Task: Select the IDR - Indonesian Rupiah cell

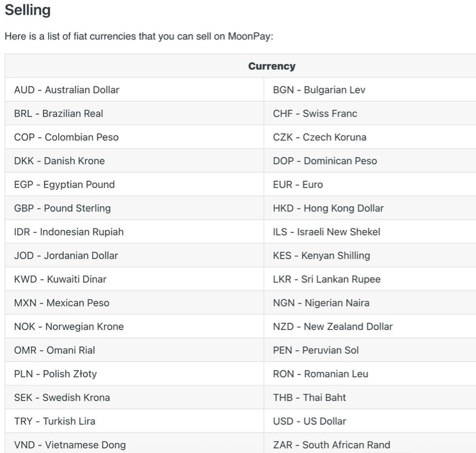Action: [69, 232]
